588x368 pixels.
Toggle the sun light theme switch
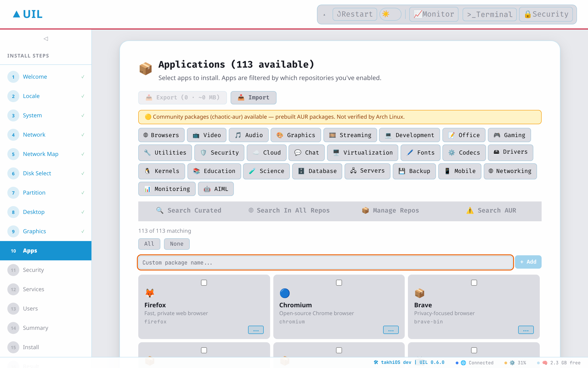pos(390,14)
